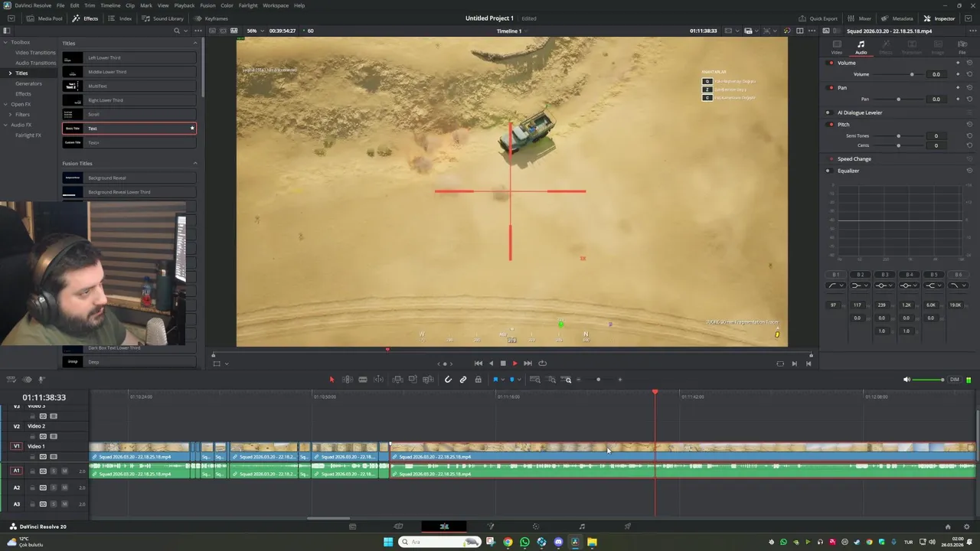Adjust the Semi Tones slider handle

pos(899,135)
